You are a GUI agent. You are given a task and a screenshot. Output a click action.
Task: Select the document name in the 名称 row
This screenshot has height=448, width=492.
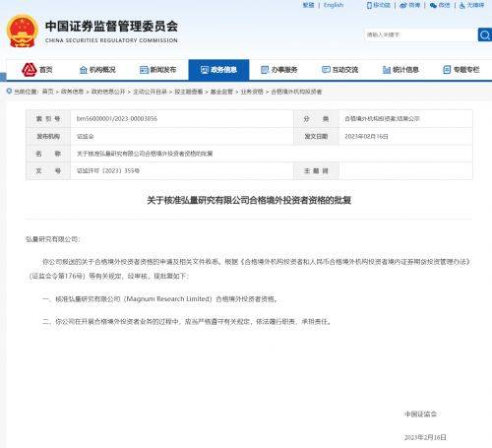145,154
